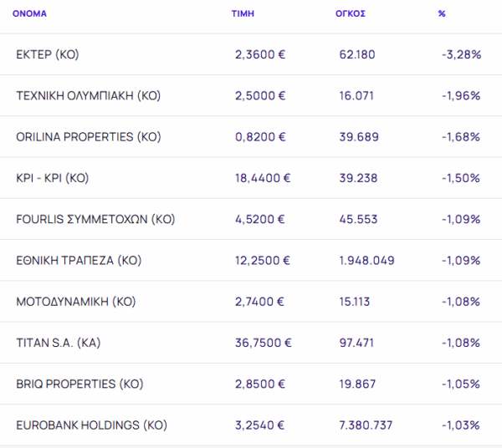Click the volume value 16.071
This screenshot has height=448, width=502.
pos(356,95)
